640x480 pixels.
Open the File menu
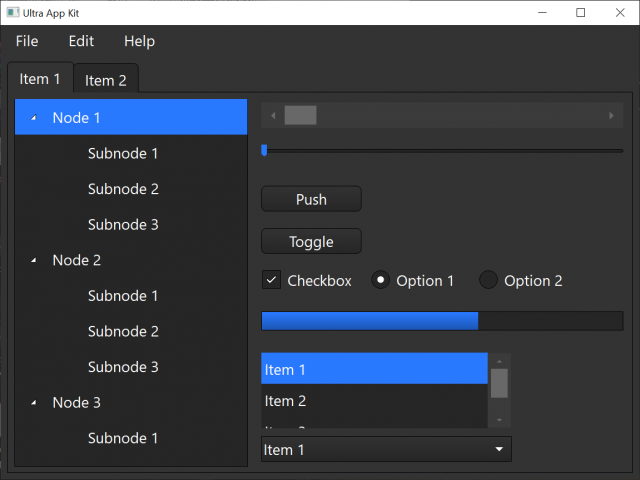[x=27, y=41]
